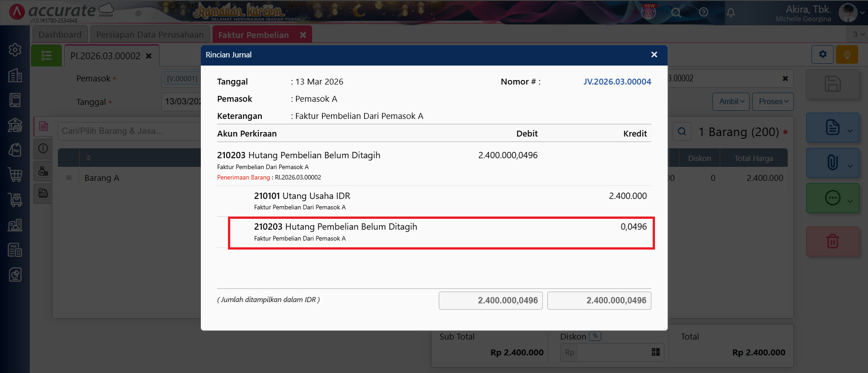Click the shopping cart sidebar icon
Image resolution: width=868 pixels, height=373 pixels.
tap(15, 174)
